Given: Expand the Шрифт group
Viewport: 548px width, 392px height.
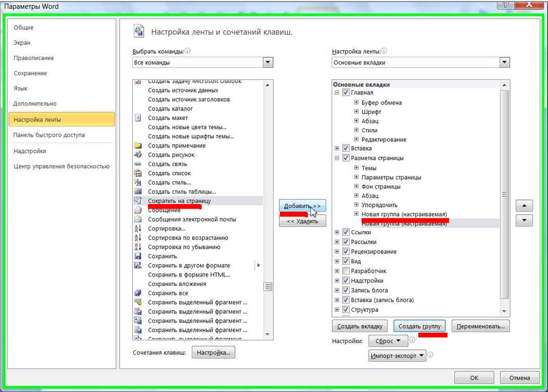Looking at the screenshot, I should pyautogui.click(x=356, y=111).
